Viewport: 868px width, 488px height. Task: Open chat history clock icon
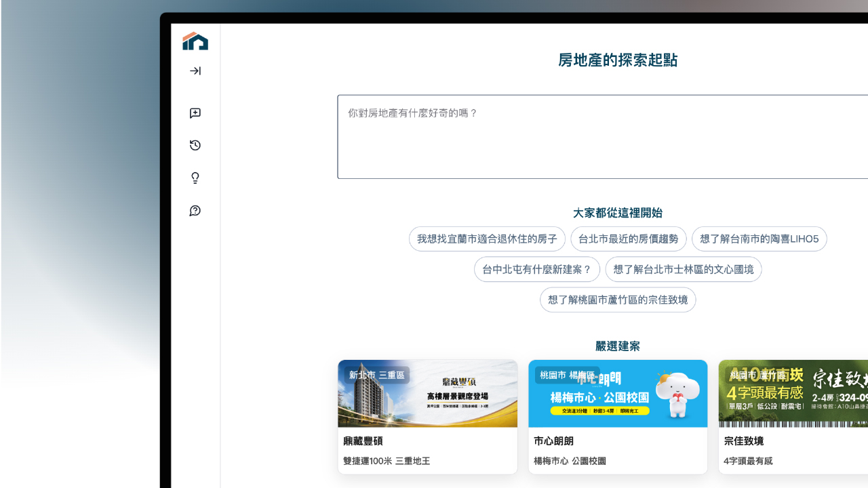(x=195, y=146)
